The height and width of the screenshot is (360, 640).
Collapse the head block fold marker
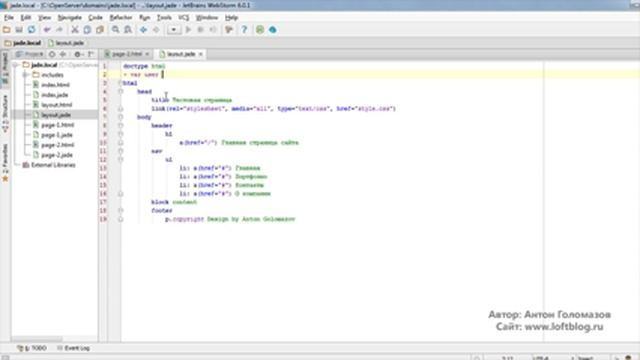[x=120, y=92]
